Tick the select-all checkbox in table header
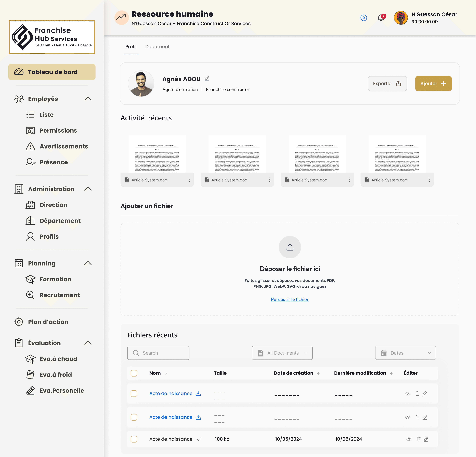Image resolution: width=476 pixels, height=457 pixels. (x=134, y=373)
